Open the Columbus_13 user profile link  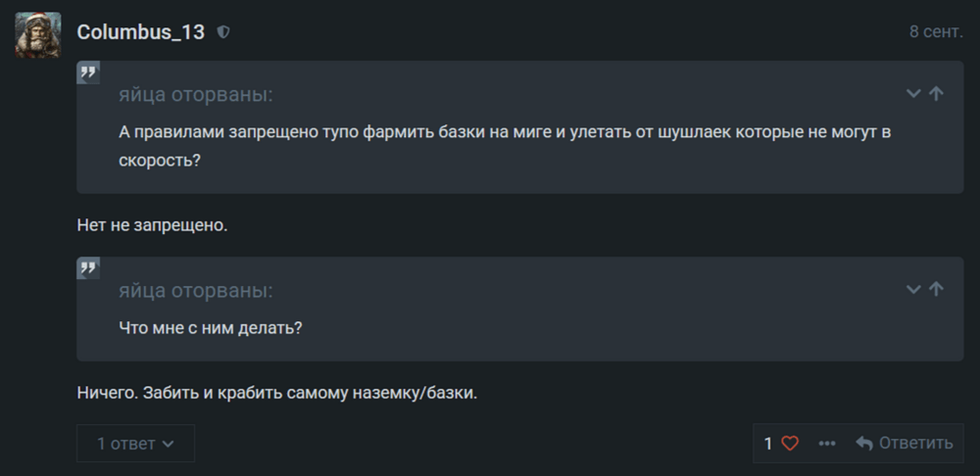tap(140, 32)
